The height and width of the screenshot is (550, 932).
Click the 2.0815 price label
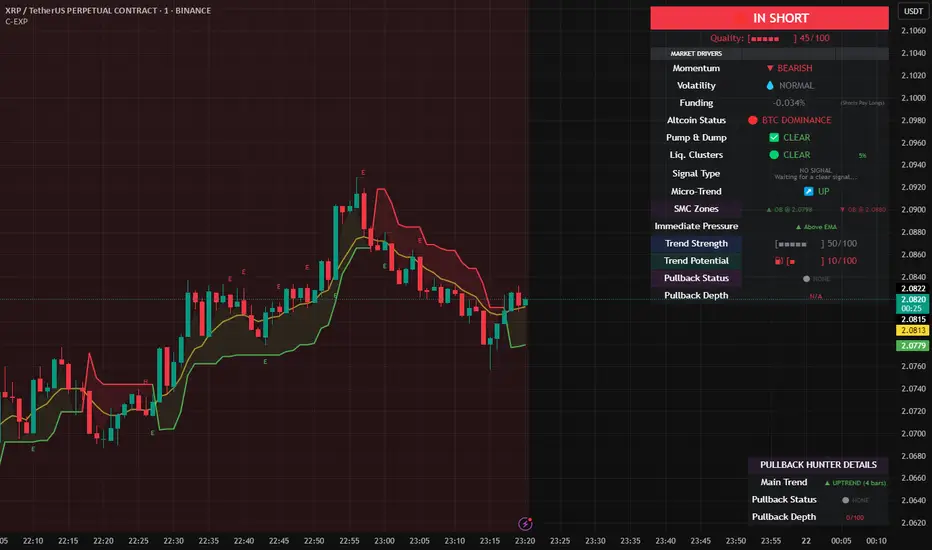coord(913,319)
